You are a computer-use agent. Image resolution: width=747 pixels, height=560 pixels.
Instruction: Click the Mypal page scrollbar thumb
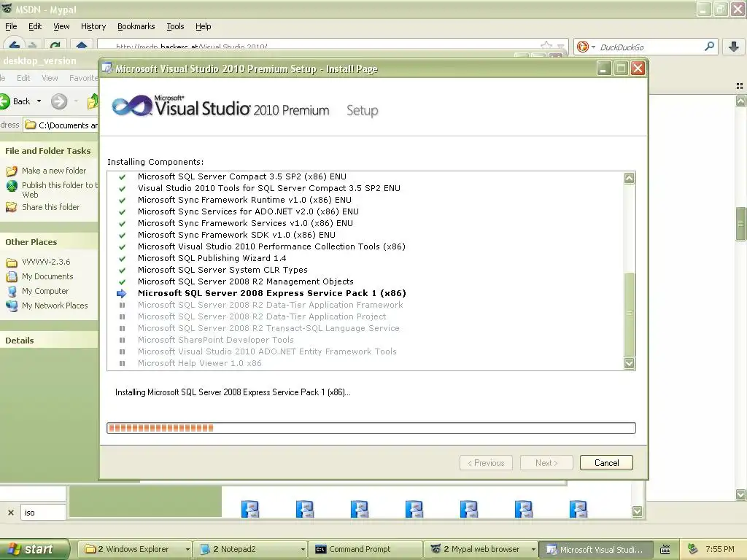click(x=741, y=225)
